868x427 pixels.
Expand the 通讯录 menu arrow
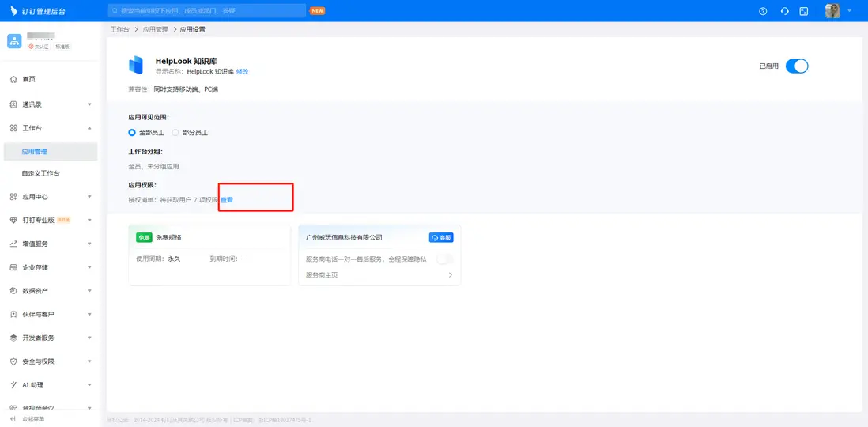coord(89,104)
